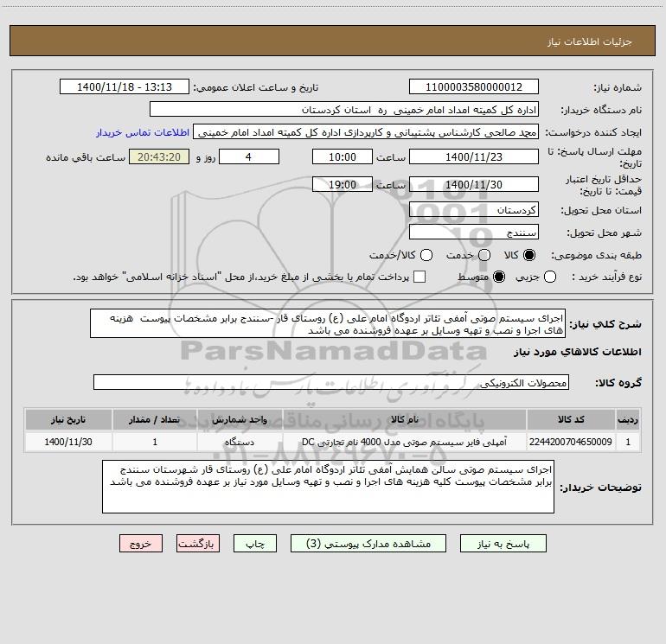Click the buyer notes text area
This screenshot has width=666, height=644.
pos(328,487)
